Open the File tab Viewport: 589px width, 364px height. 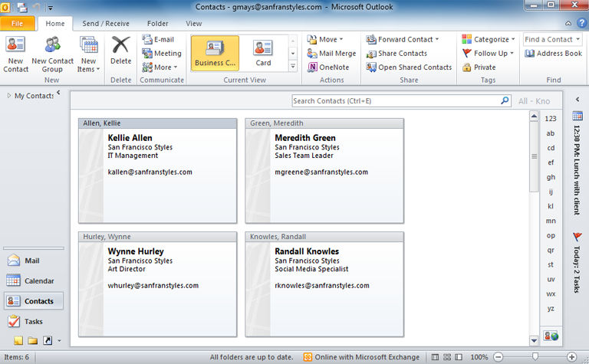tap(18, 24)
